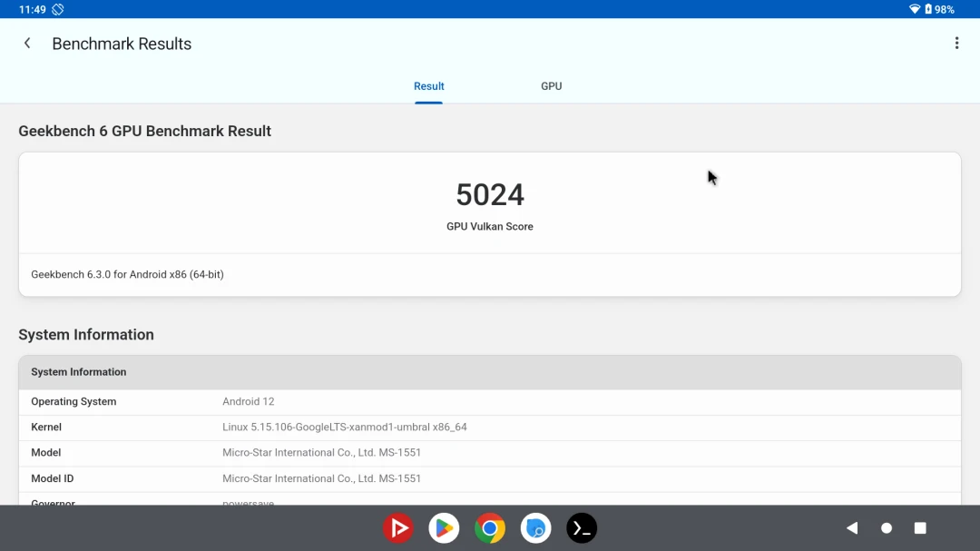Launch Chrome from the taskbar
Viewport: 980px width, 551px height.
coord(490,528)
